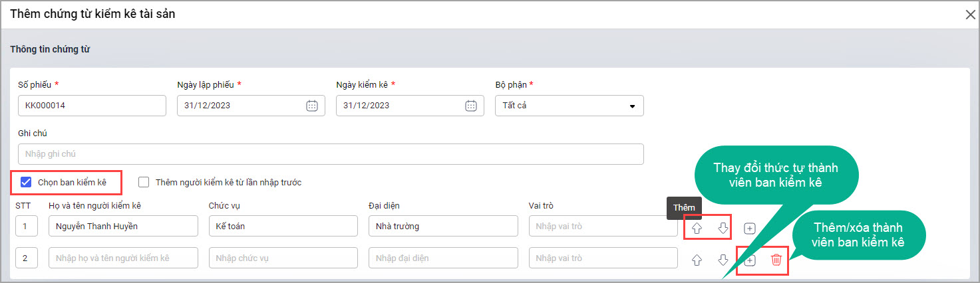Viewport: 980px width, 283px height.
Task: Move row 1 member up
Action: [697, 228]
